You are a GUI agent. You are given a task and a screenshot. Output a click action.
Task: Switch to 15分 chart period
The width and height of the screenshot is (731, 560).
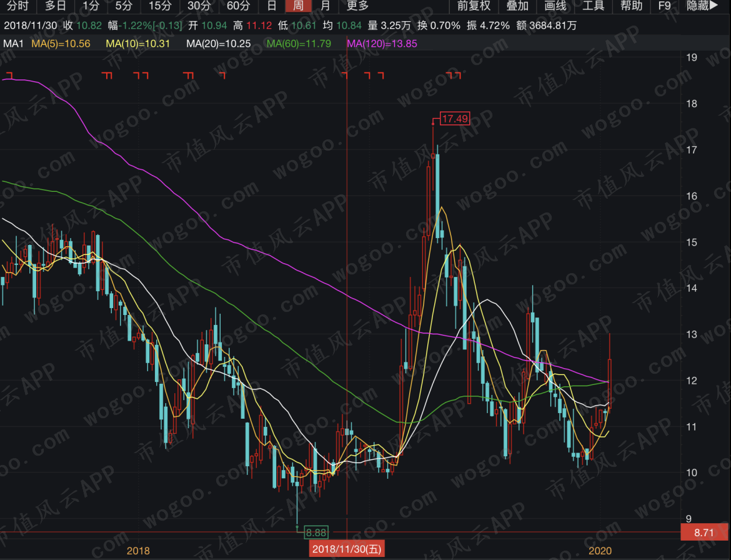[160, 6]
